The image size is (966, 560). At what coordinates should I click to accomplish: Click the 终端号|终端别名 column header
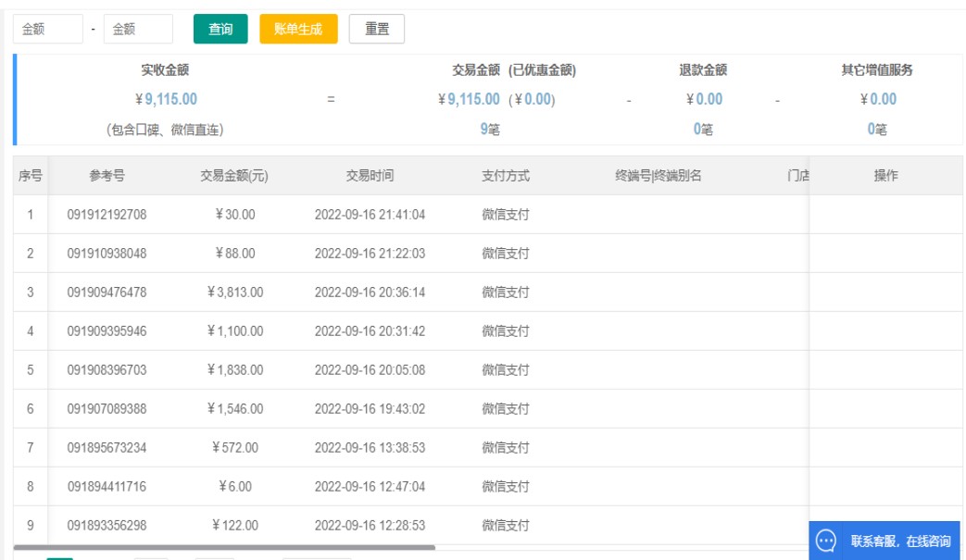tap(658, 176)
